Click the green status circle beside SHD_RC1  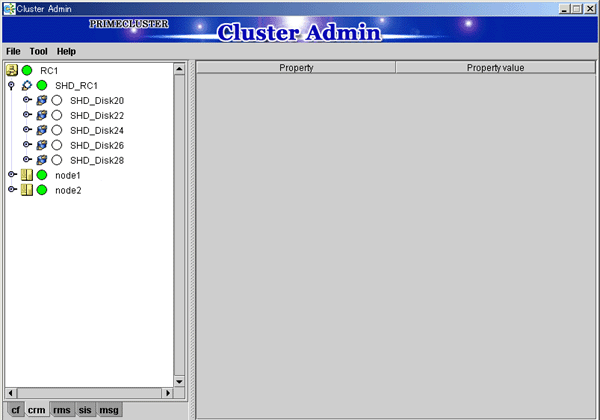[42, 85]
